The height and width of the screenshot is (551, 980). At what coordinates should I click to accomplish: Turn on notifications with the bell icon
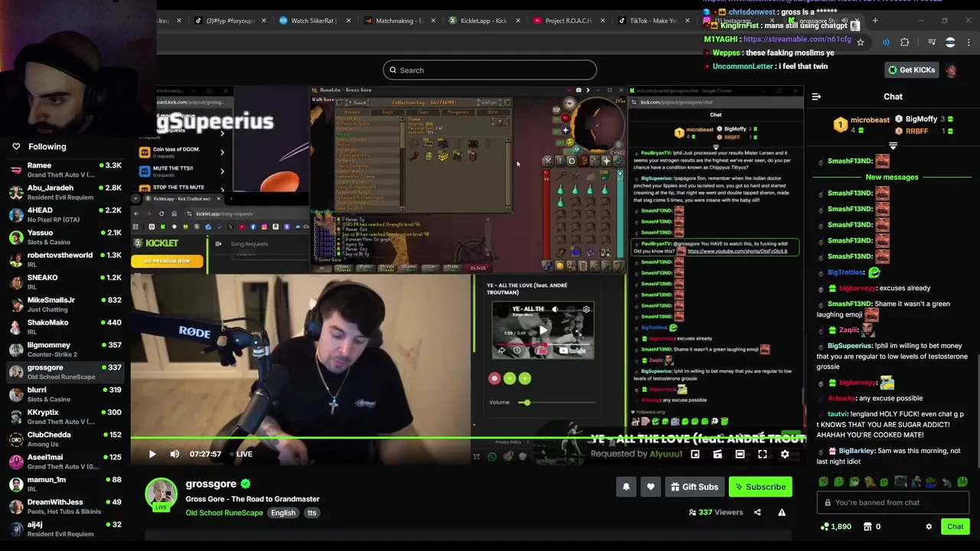[x=626, y=487]
